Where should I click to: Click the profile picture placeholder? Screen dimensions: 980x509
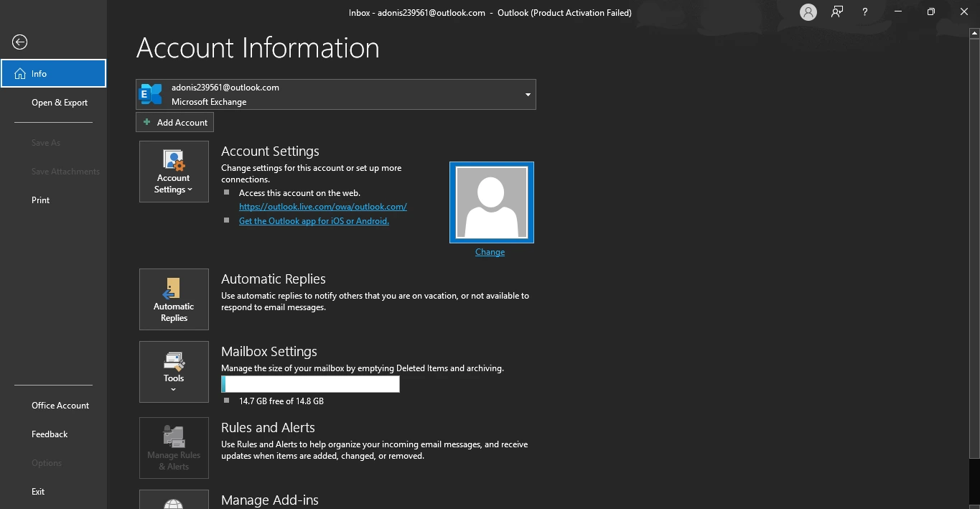point(492,202)
